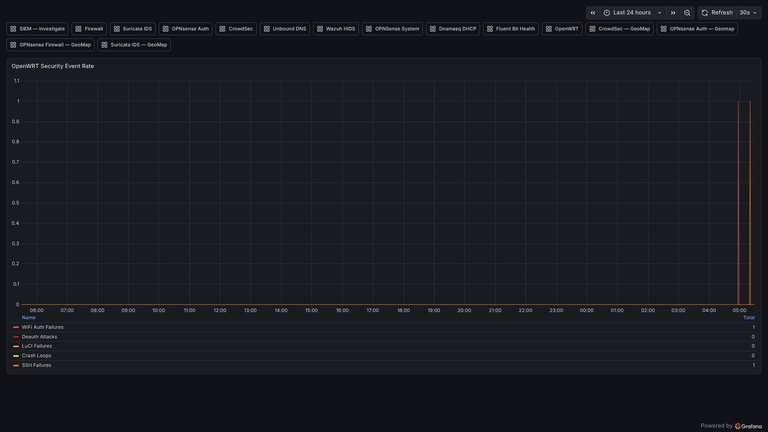The height and width of the screenshot is (432, 768).
Task: Open the 30s refresh interval dropdown
Action: (x=748, y=13)
